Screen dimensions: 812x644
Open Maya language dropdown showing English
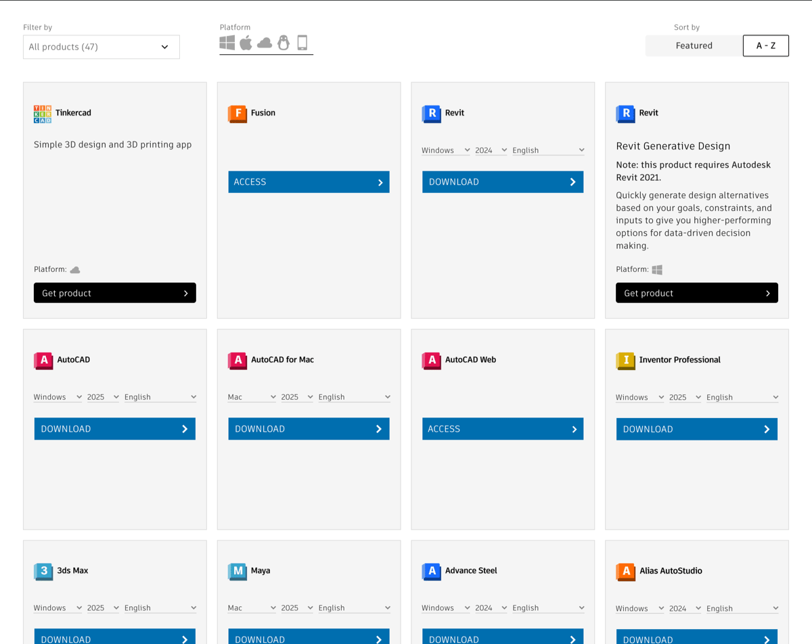pyautogui.click(x=355, y=608)
